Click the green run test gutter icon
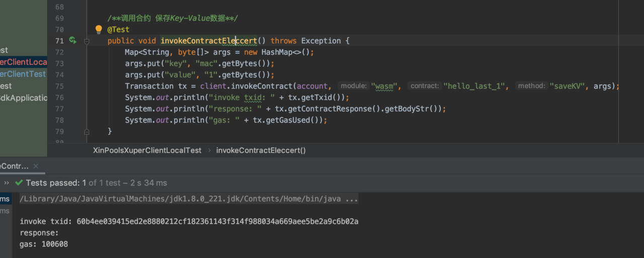 pos(72,40)
